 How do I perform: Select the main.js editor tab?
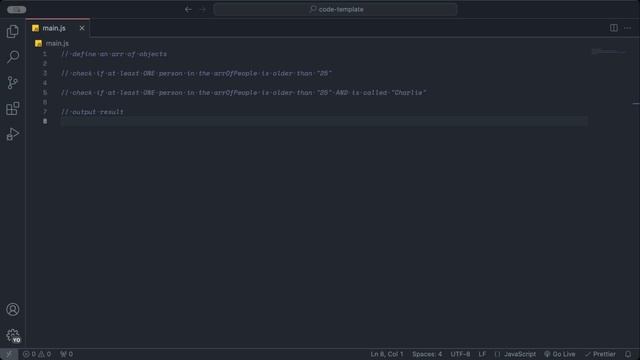point(58,28)
